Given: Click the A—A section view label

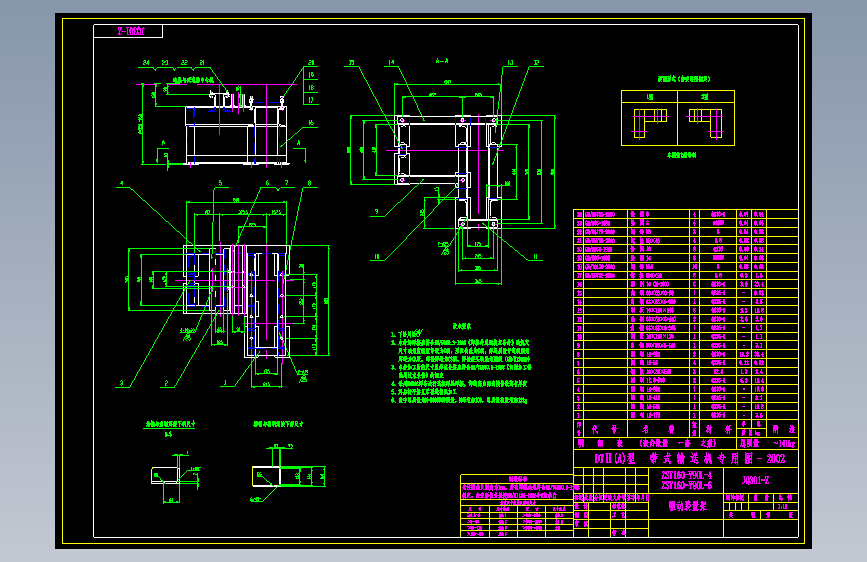Looking at the screenshot, I should click(442, 61).
